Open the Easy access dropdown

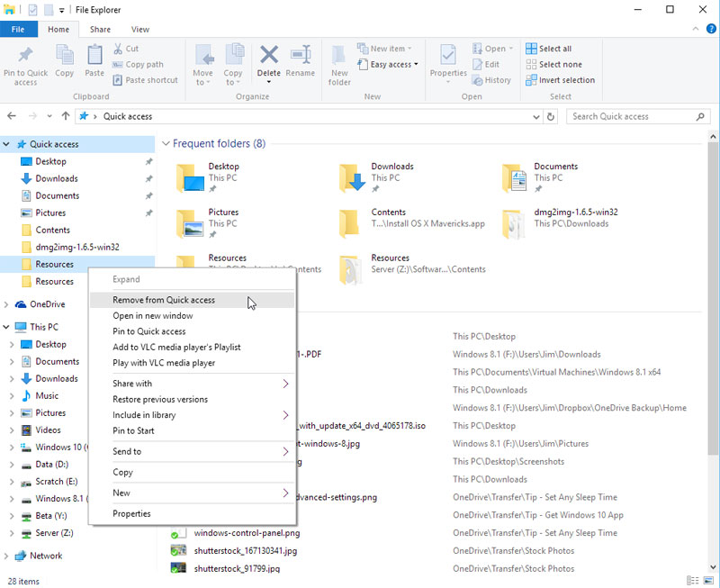tap(388, 64)
